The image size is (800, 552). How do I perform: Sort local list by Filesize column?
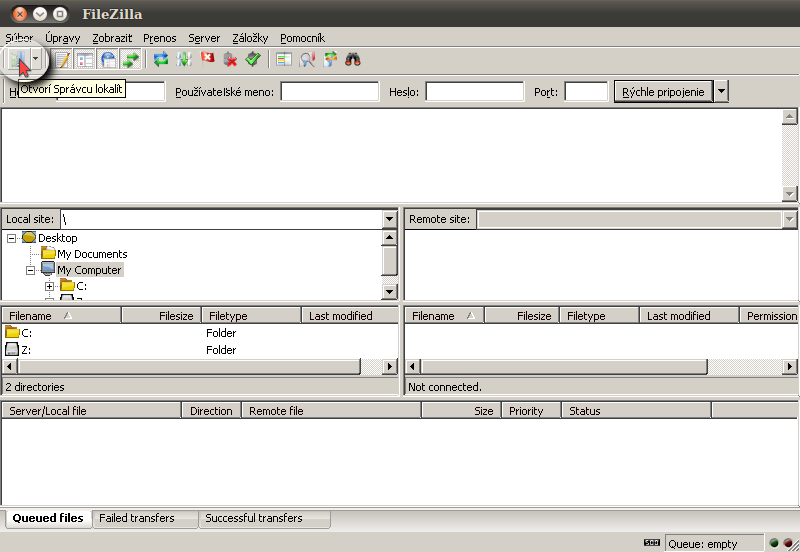click(x=161, y=316)
